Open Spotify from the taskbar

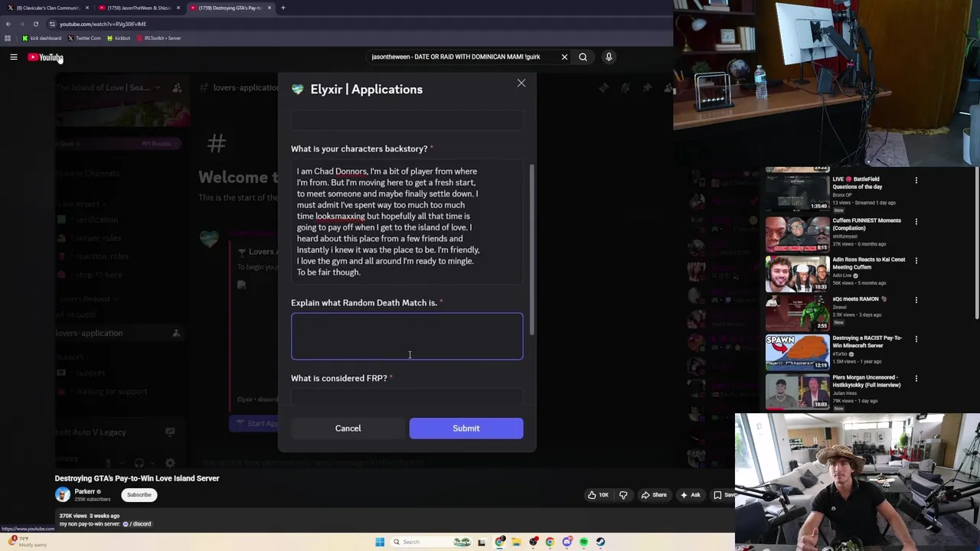tap(583, 542)
